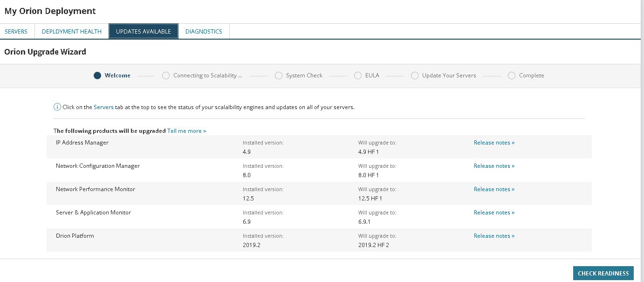644x282 pixels.
Task: Click the System Check step label
Action: 304,76
